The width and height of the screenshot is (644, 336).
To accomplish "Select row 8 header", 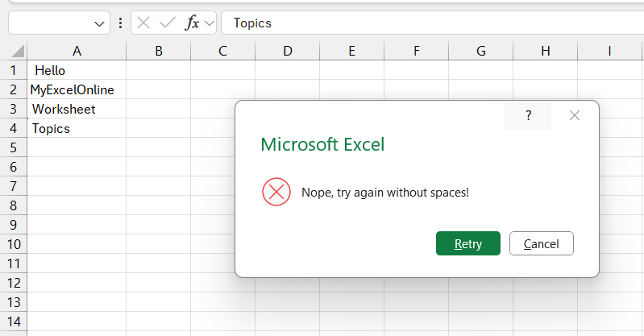I will click(x=14, y=205).
